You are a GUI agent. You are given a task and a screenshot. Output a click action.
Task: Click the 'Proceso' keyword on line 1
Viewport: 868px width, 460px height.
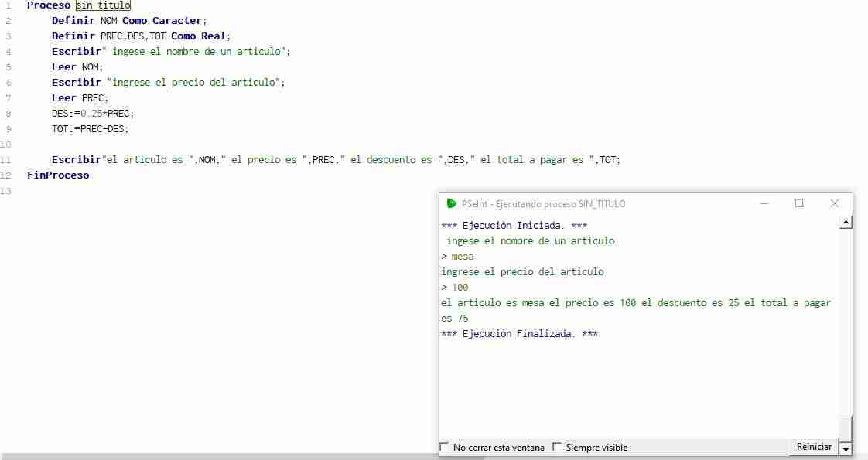click(49, 5)
